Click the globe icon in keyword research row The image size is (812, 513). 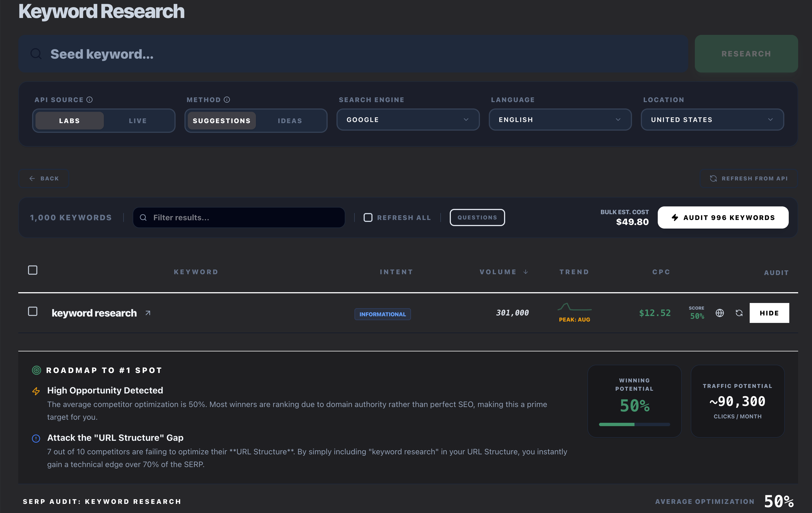(720, 313)
